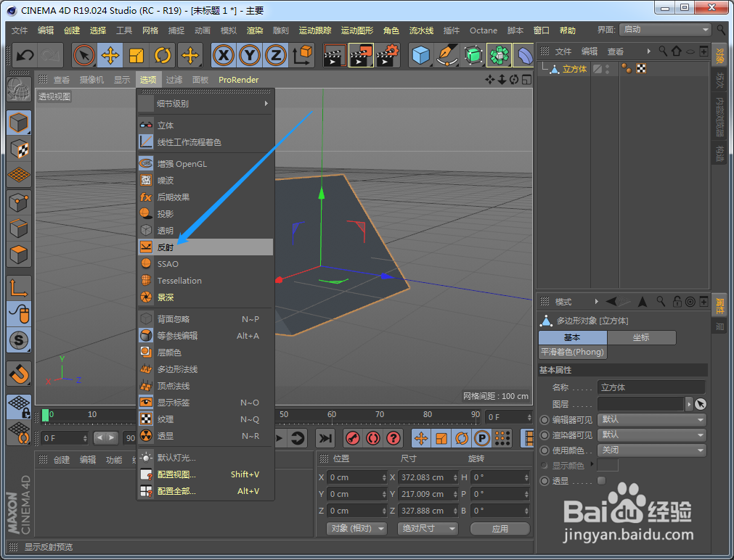
Task: Toggle 渲染器可见 radio circle
Action: tap(545, 435)
